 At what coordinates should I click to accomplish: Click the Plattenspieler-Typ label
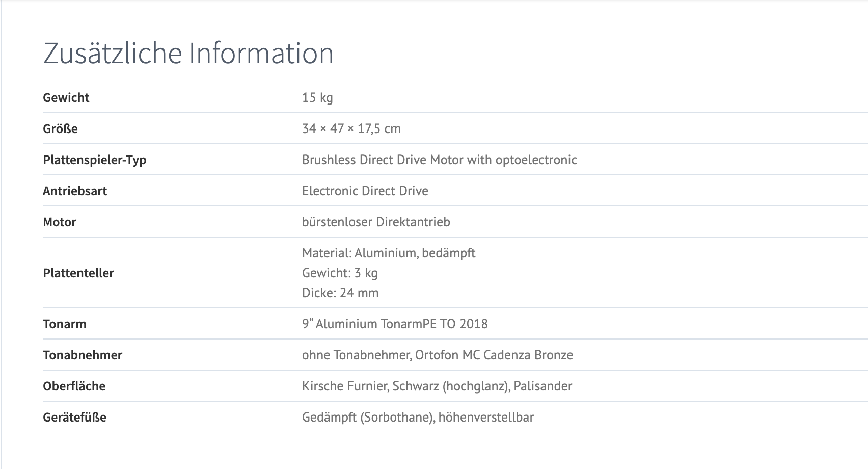click(94, 160)
